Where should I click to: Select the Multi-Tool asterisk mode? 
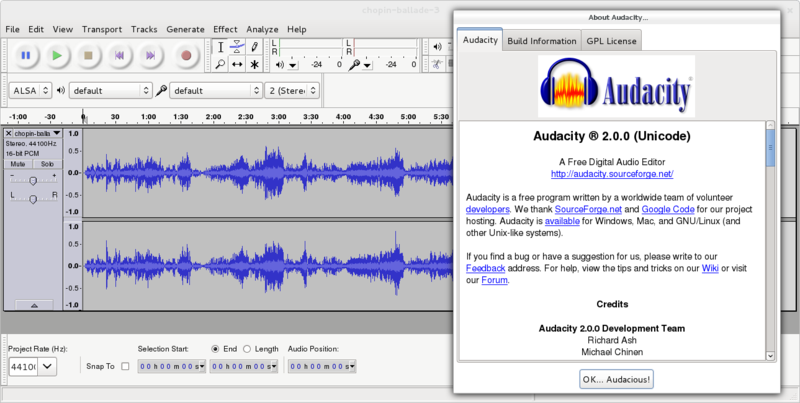[x=254, y=64]
